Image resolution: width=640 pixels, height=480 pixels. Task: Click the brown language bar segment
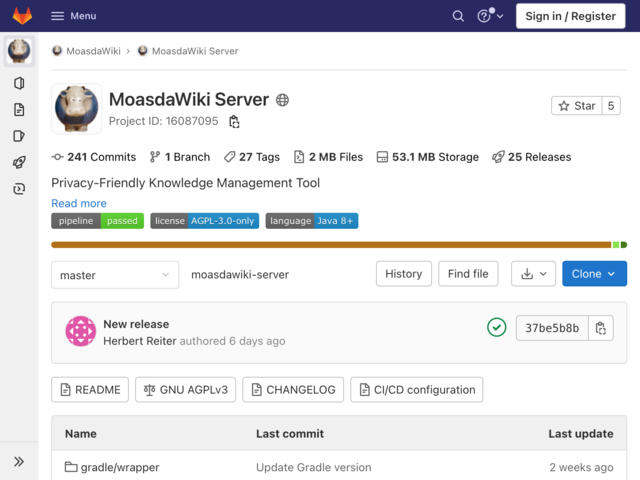coord(331,245)
